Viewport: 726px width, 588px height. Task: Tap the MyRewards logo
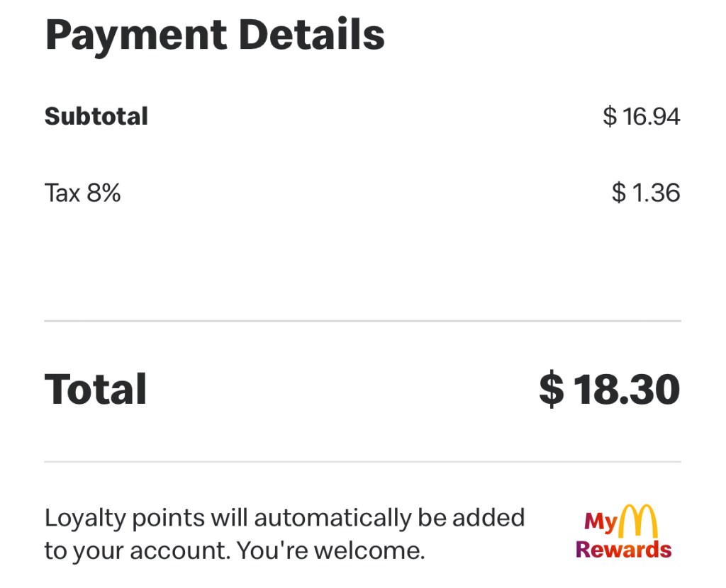623,533
